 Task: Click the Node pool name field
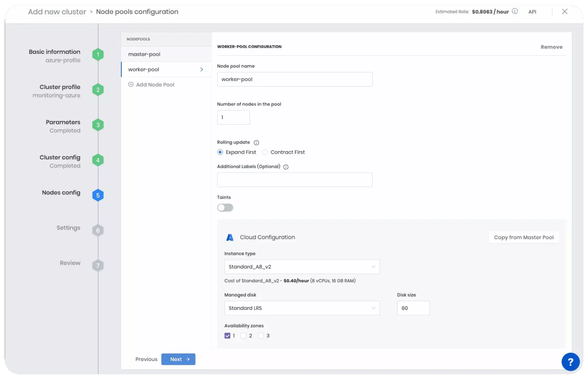pyautogui.click(x=295, y=79)
